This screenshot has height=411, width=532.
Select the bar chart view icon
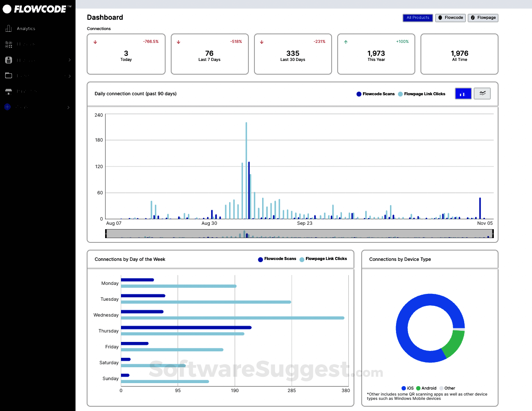click(463, 94)
